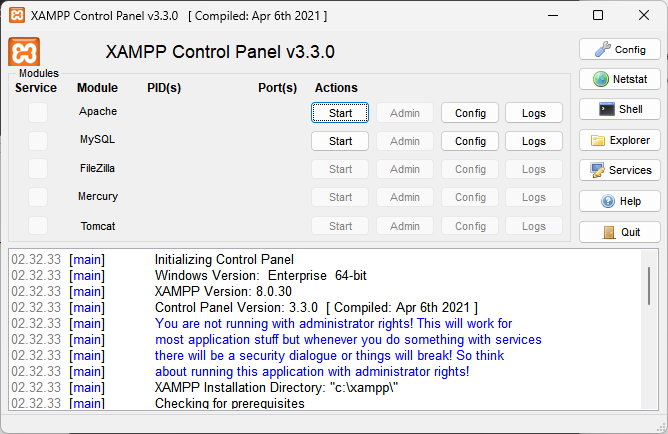Toggle the Tomcat service checkbox
This screenshot has width=668, height=434.
(x=38, y=225)
